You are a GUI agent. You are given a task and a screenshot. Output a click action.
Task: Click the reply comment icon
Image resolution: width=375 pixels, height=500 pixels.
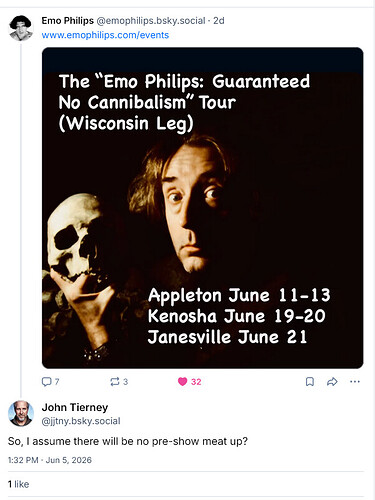46,381
